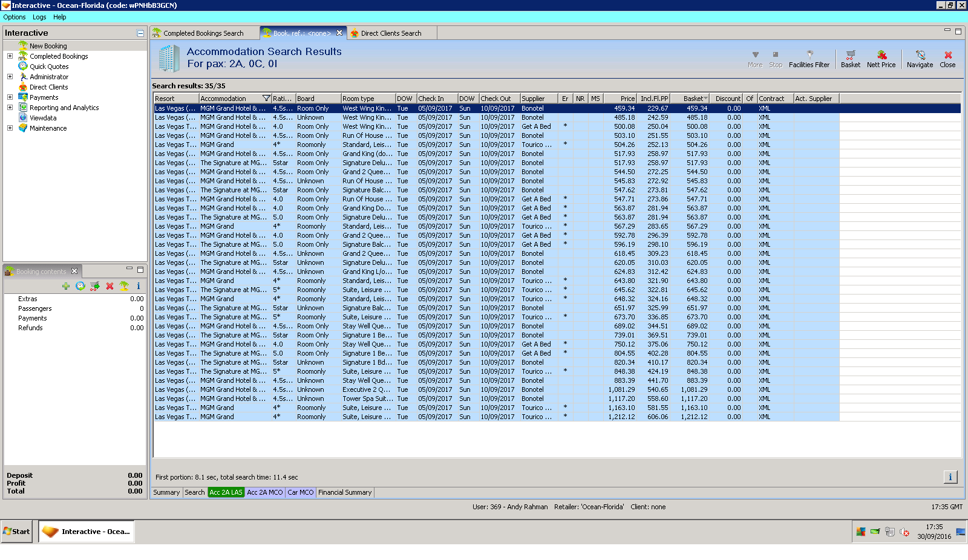968x560 pixels.
Task: Select the Tower Spa Suit... room row
Action: point(557,399)
